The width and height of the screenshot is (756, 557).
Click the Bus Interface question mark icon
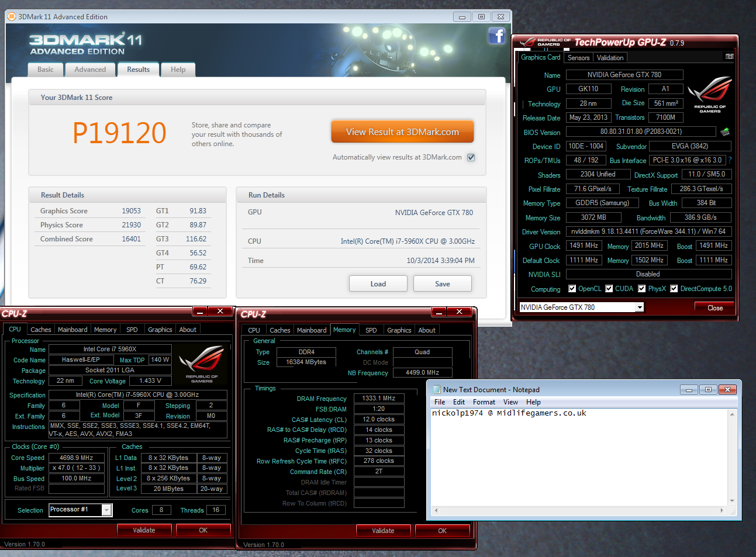pyautogui.click(x=730, y=160)
